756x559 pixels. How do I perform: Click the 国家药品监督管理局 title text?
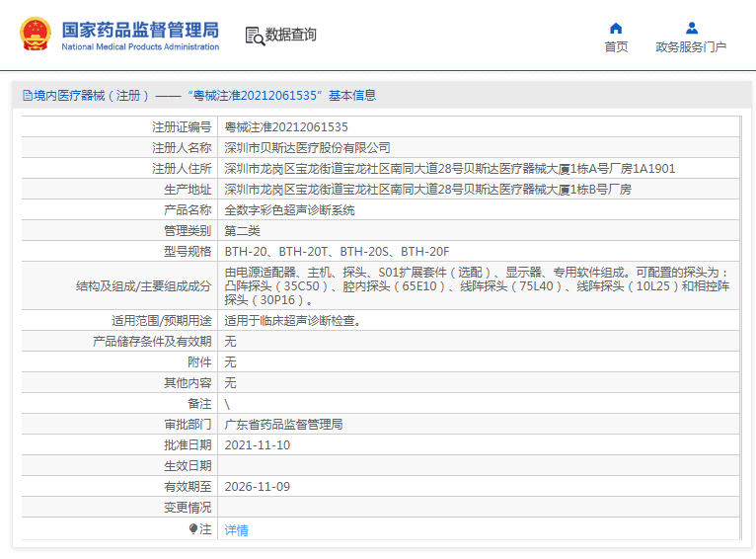point(140,30)
